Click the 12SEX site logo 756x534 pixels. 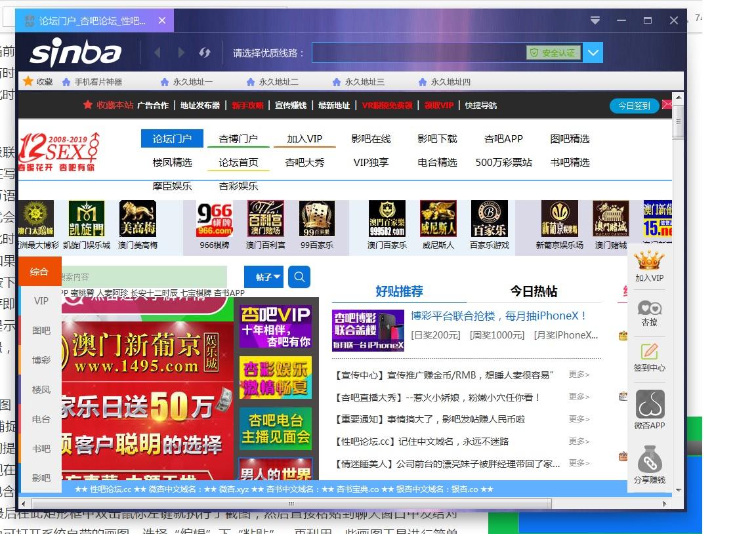tap(59, 152)
